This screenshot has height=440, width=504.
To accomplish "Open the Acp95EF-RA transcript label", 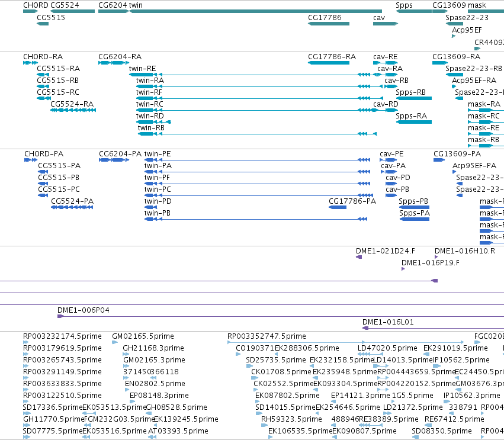I will (474, 81).
